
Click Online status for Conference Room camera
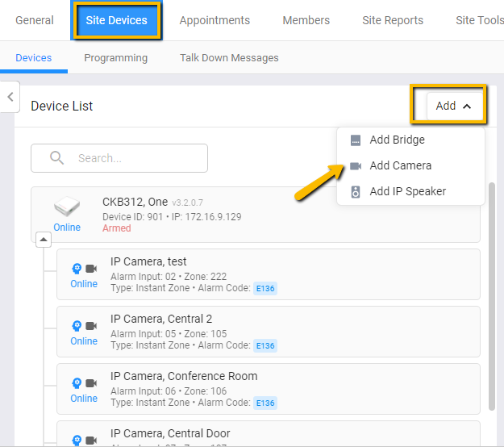tap(84, 399)
